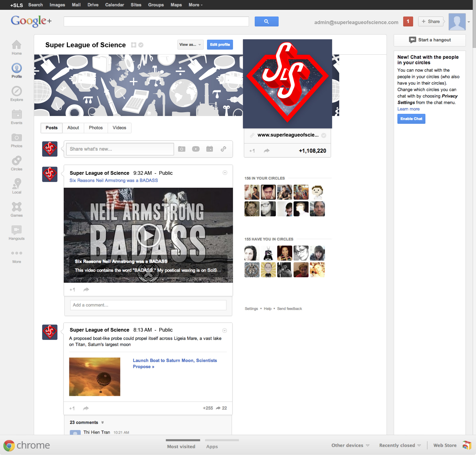Add event using calendar icon in share box
Screen dimensions: 476x455
click(209, 149)
